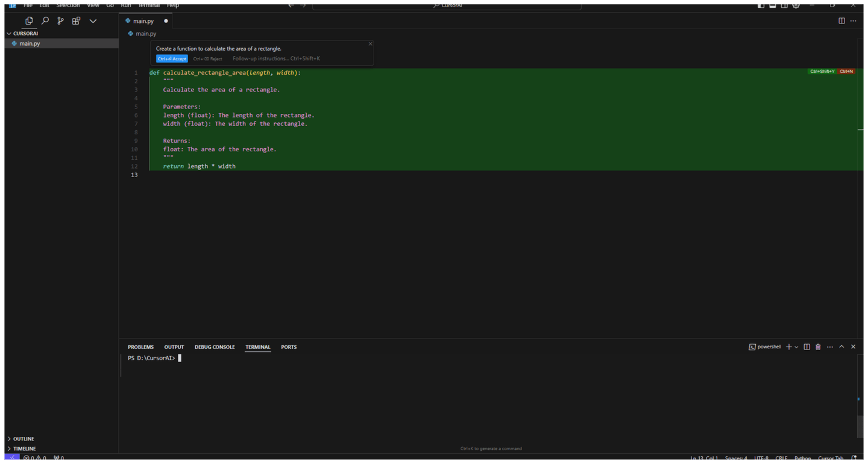Click the terminal scrollbar thumb

pos(860,427)
